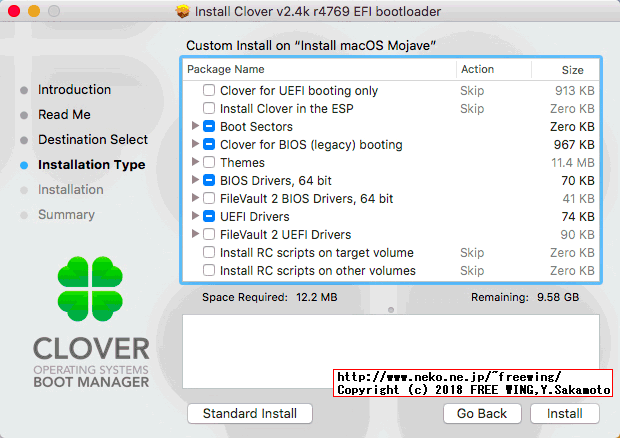Click the yellow minimize window button
620x438 pixels.
click(34, 11)
